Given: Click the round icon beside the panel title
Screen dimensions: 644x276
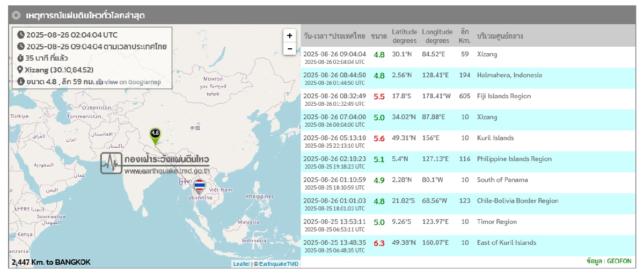Looking at the screenshot, I should coord(17,15).
